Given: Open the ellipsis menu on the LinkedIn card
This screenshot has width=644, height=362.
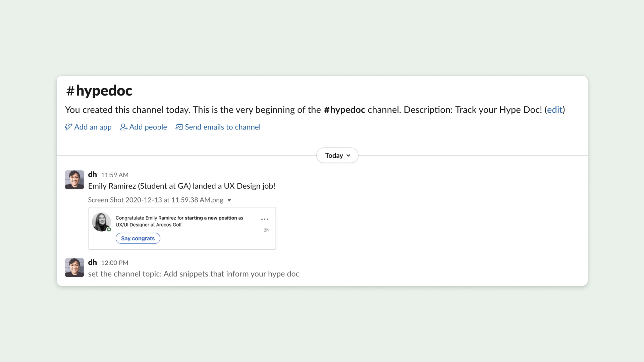Looking at the screenshot, I should 265,219.
